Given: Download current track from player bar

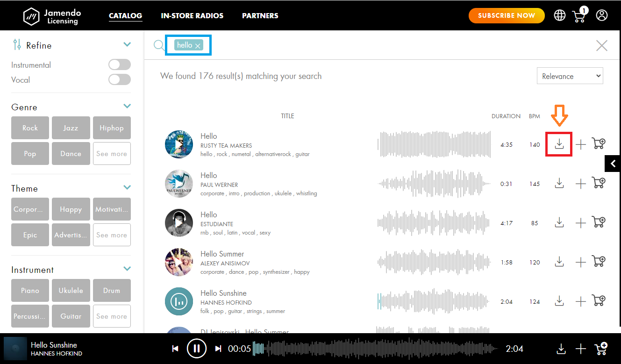Looking at the screenshot, I should tap(561, 349).
